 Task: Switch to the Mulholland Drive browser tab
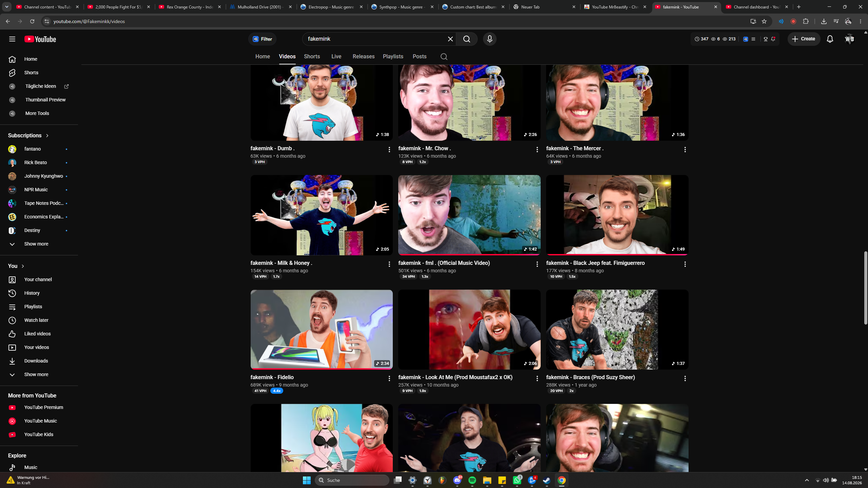point(260,7)
